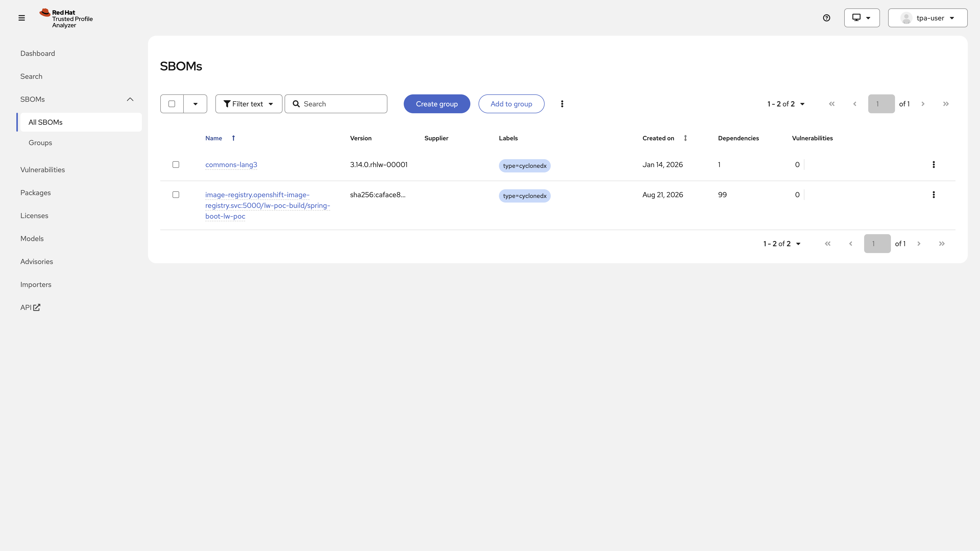Open the display theme monitor dropdown
This screenshot has width=980, height=551.
coord(862,18)
